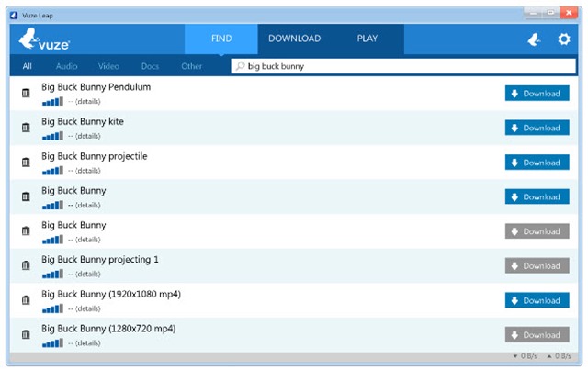This screenshot has height=370, width=588.
Task: Open details link for Big Buck Bunny Pendulum
Action: (x=88, y=102)
